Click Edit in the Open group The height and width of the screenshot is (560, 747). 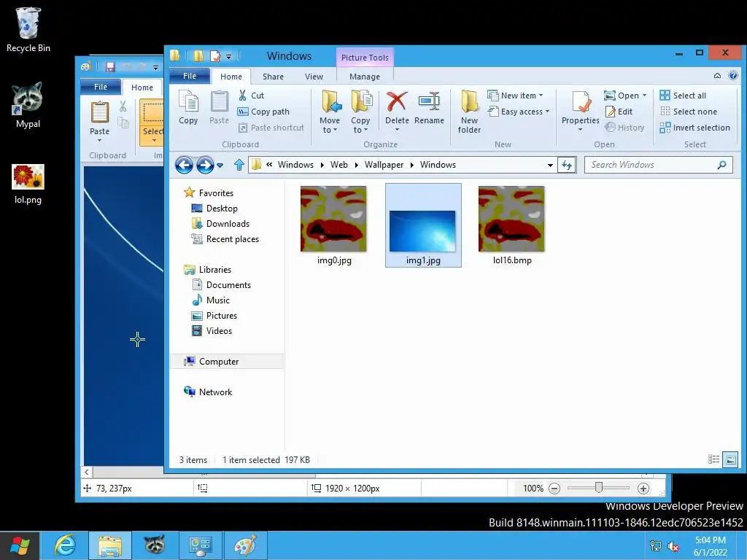[619, 112]
